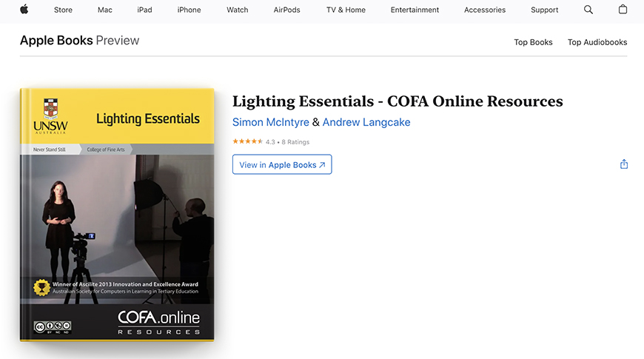Open the Store menu item
This screenshot has width=644, height=359.
tap(63, 10)
